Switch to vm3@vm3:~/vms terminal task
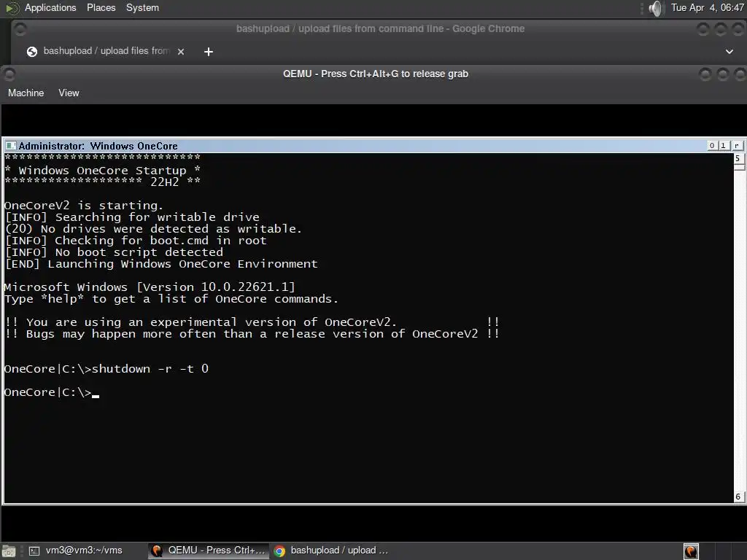Screen dimensions: 747x560 [76, 551]
